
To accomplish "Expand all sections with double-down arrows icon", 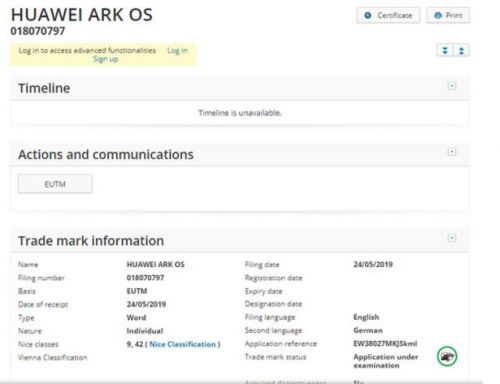I will [x=445, y=51].
